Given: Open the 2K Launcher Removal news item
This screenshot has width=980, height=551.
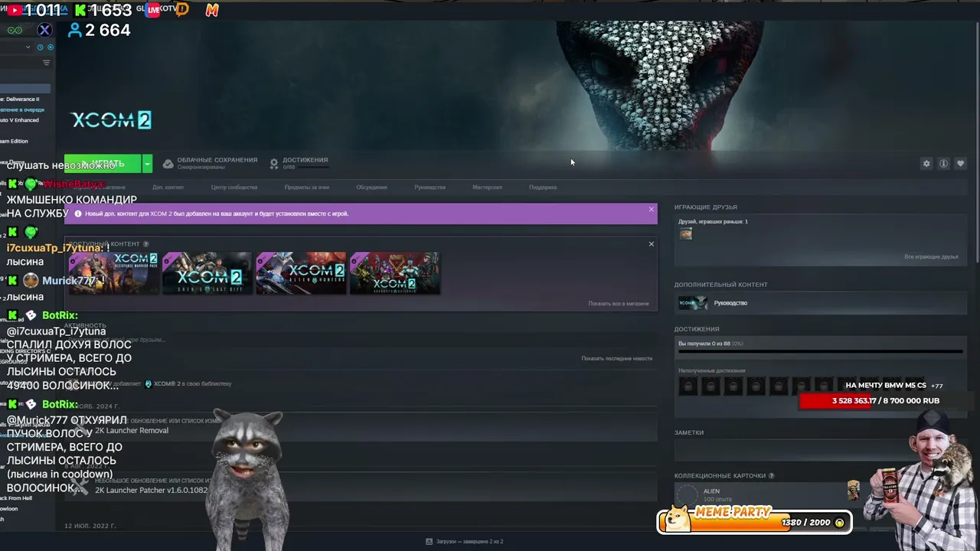Looking at the screenshot, I should (x=360, y=427).
